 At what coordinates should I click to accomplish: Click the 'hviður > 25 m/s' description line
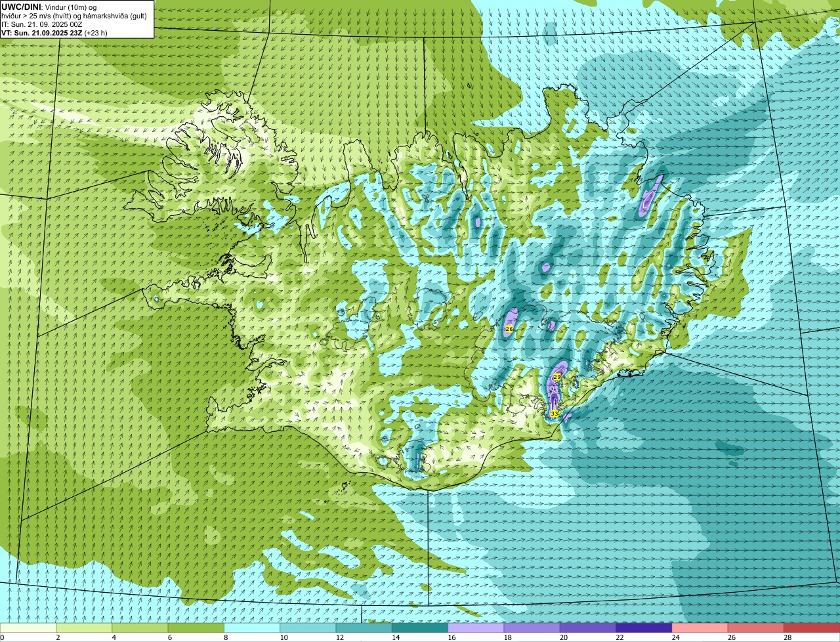[74, 16]
